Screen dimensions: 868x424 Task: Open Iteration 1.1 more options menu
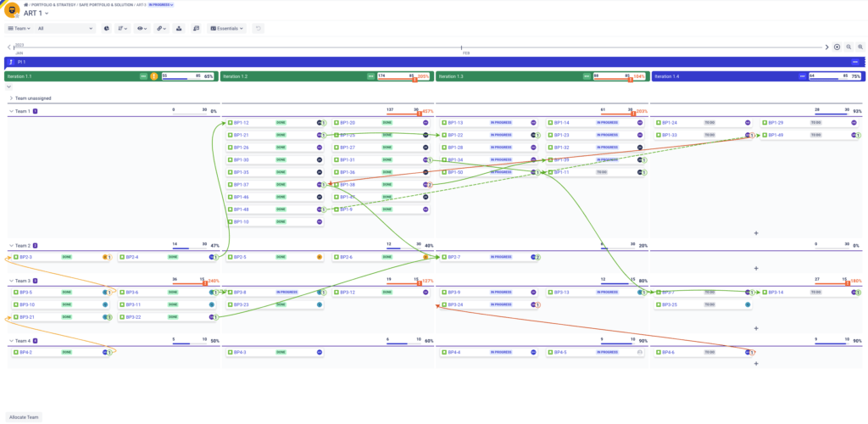click(x=144, y=76)
